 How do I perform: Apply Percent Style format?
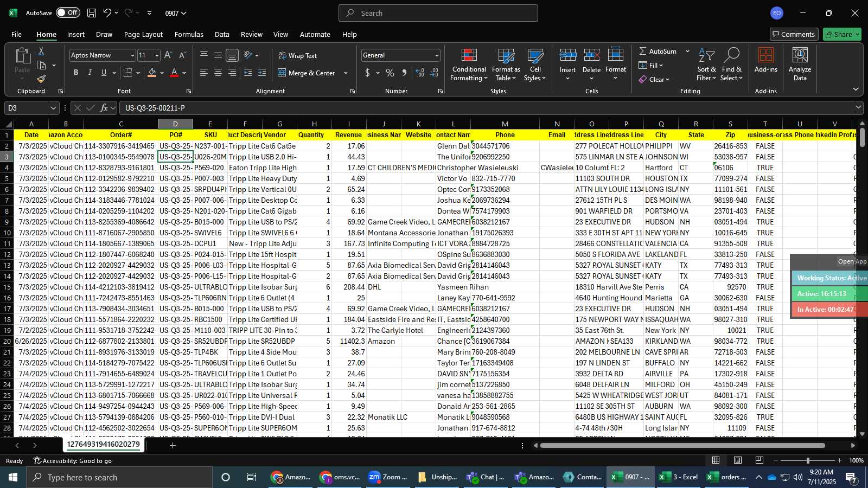(x=390, y=73)
